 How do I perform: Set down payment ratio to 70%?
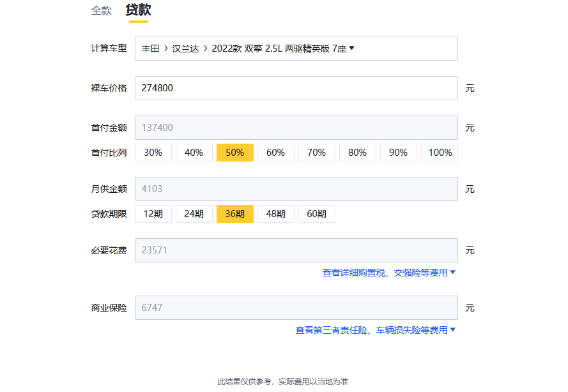(x=317, y=153)
